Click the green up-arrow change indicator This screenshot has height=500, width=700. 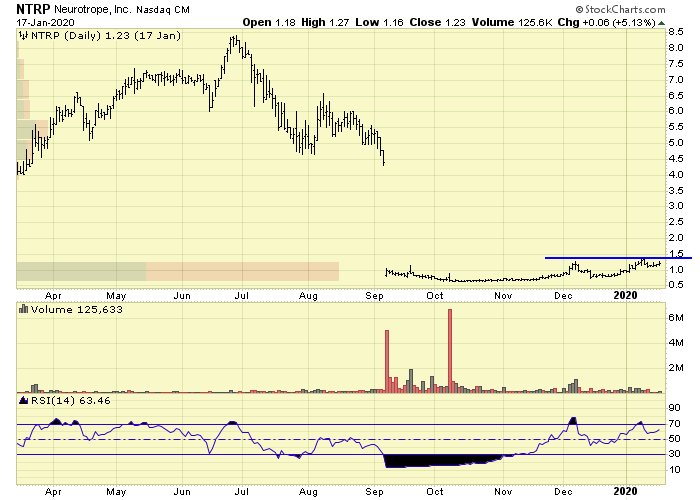coord(661,23)
